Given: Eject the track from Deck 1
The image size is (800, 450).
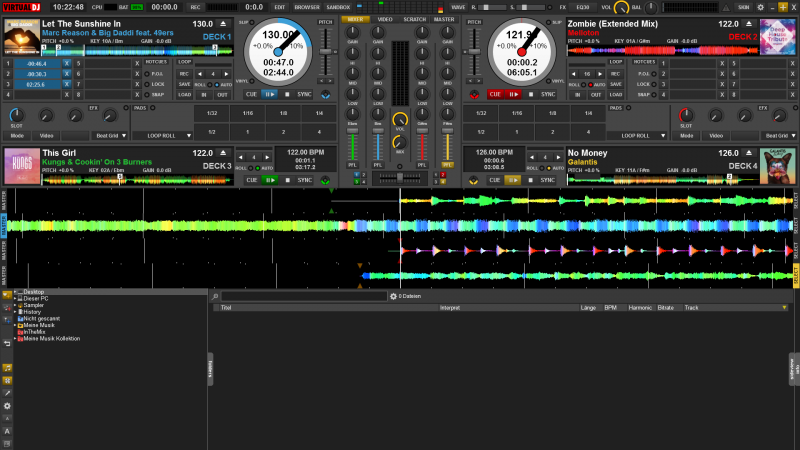Looking at the screenshot, I should pyautogui.click(x=223, y=24).
